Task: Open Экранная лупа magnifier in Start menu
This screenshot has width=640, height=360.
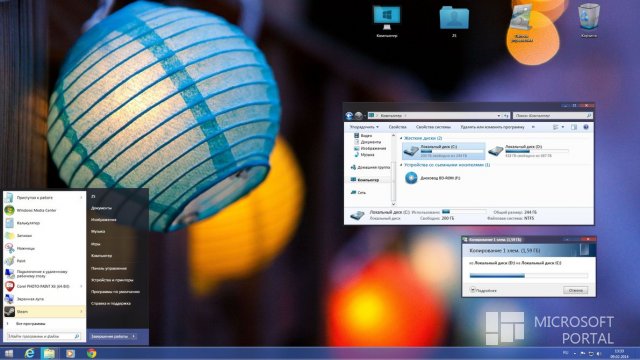Action: click(x=30, y=299)
